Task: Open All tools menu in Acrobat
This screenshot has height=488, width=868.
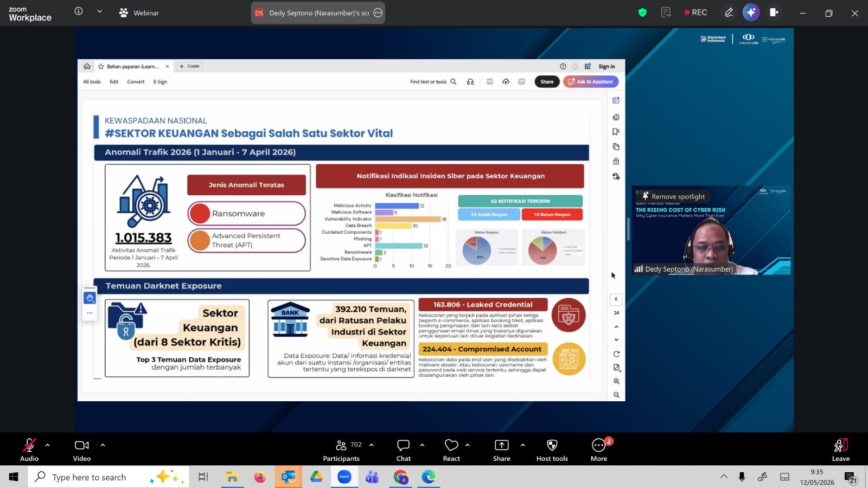Action: click(x=92, y=82)
